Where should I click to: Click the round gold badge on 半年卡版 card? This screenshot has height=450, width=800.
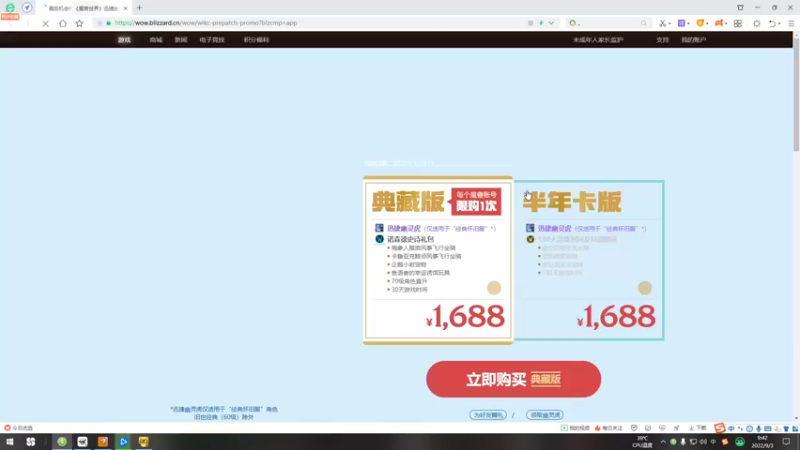[x=644, y=288]
